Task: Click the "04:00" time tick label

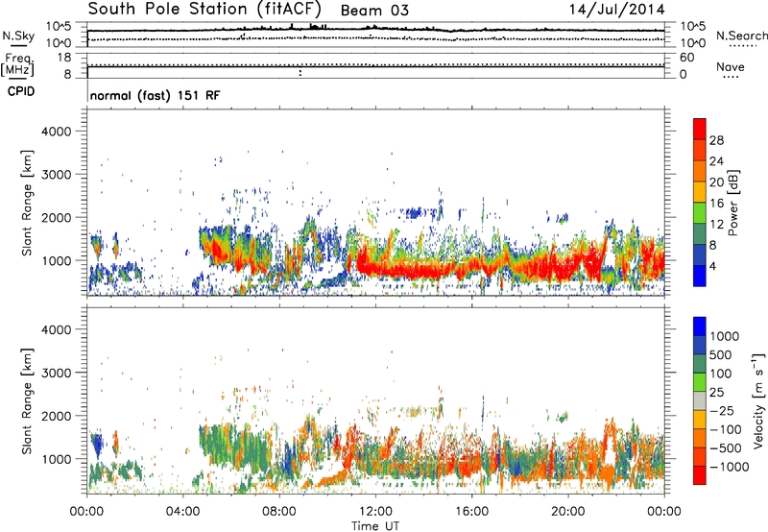Action: pyautogui.click(x=183, y=512)
